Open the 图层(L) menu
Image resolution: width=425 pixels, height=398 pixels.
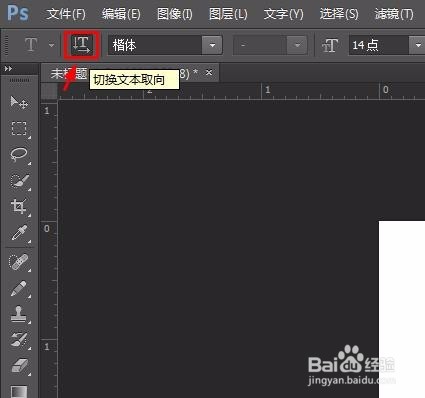click(x=228, y=14)
